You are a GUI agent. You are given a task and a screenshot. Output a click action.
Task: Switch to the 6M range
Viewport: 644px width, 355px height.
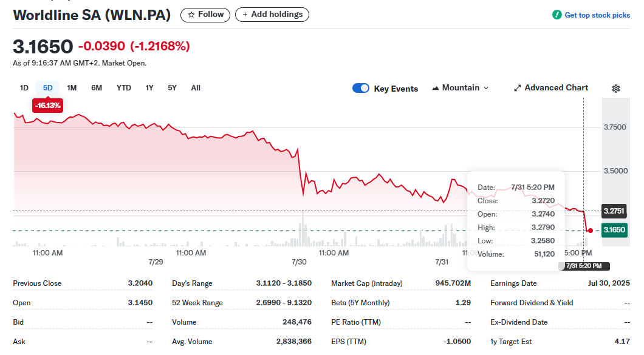[97, 88]
